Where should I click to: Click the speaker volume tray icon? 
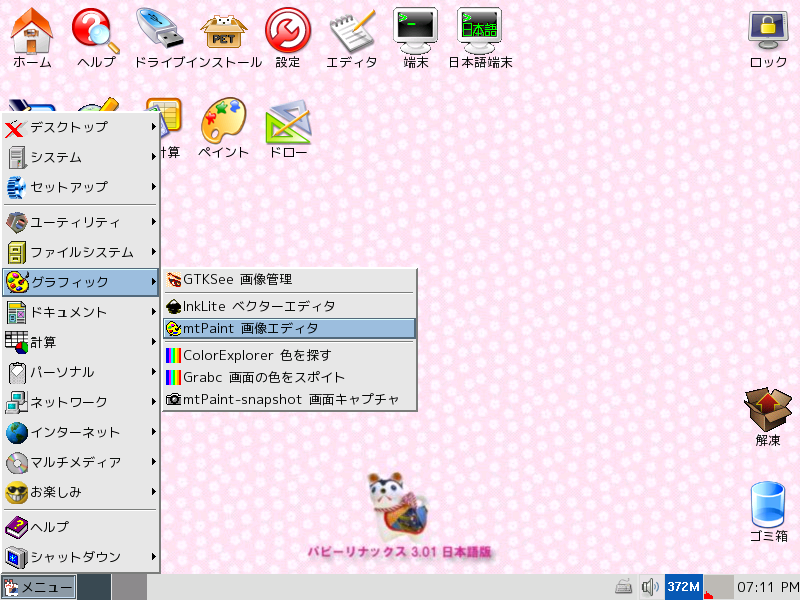coord(650,586)
